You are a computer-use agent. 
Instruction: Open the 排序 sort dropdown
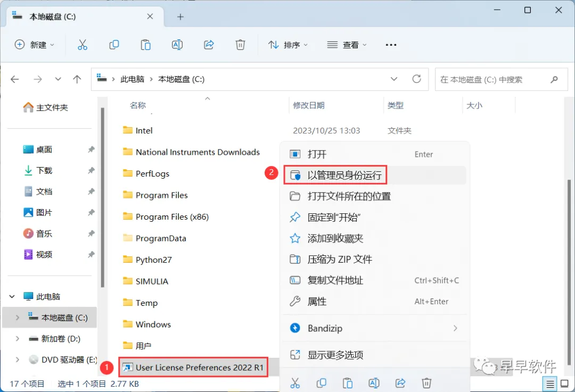pyautogui.click(x=288, y=45)
